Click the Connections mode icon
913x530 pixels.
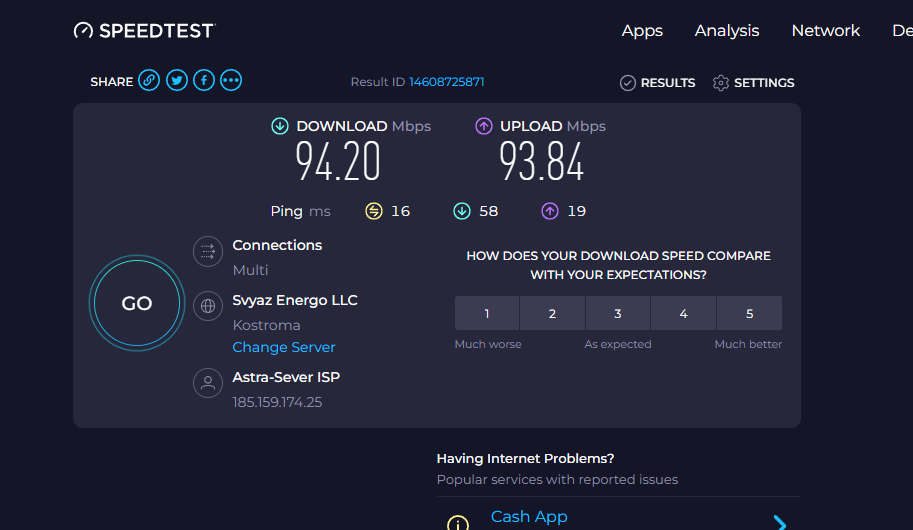[x=208, y=252]
